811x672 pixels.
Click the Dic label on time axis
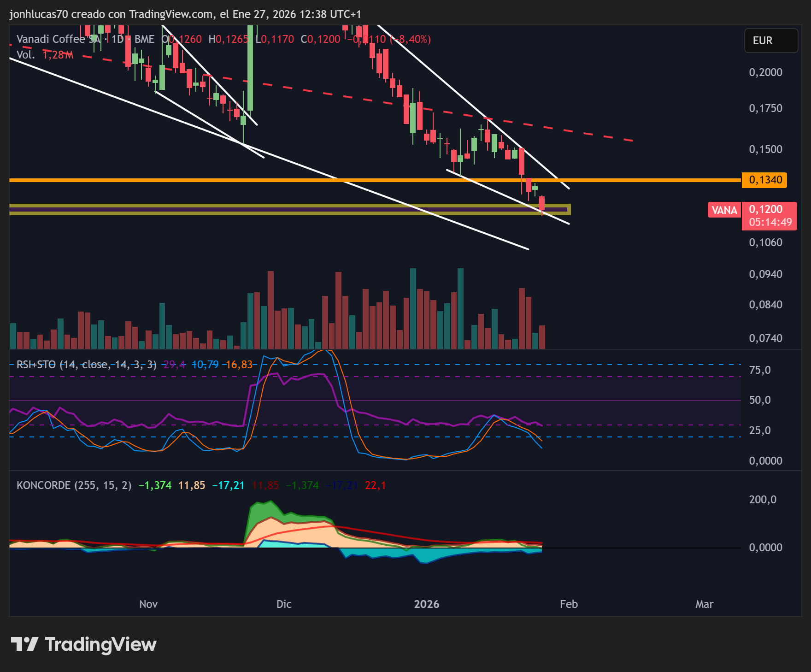coord(284,604)
